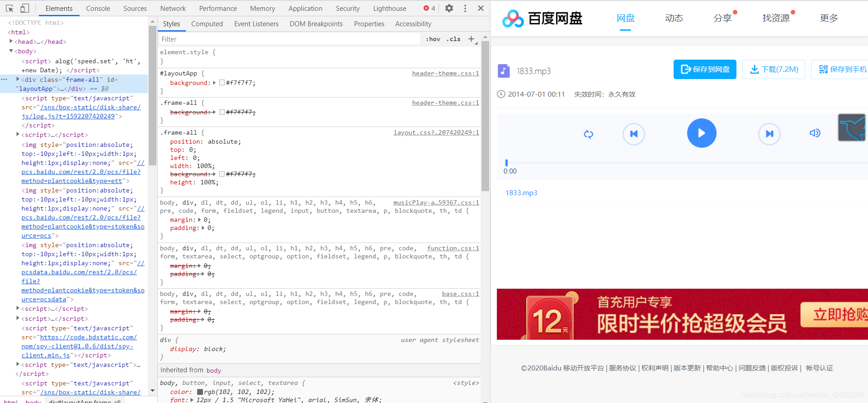The width and height of the screenshot is (868, 403).
Task: Click the color swatch beside rgb(102, 102, 102)
Action: click(200, 392)
